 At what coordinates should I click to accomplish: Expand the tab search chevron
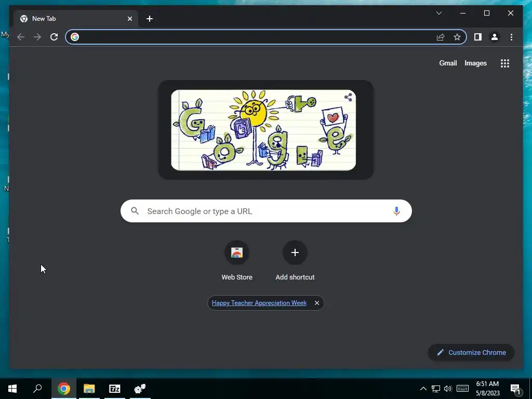(438, 13)
